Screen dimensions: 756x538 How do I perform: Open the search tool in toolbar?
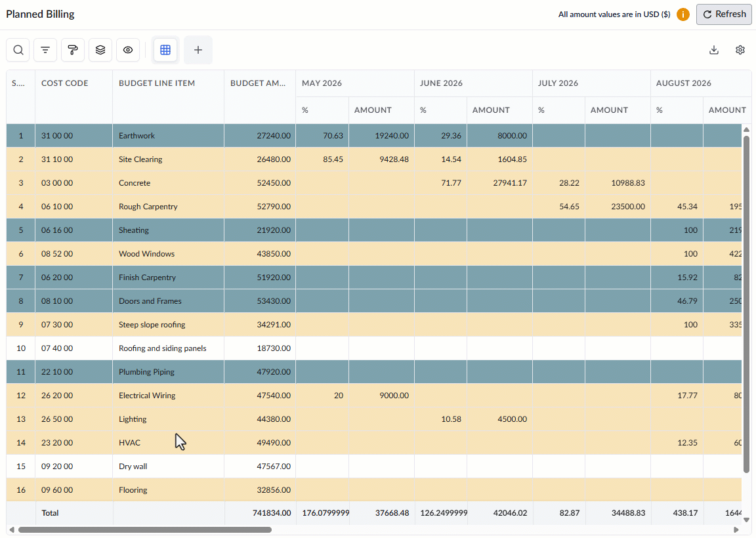(18, 50)
